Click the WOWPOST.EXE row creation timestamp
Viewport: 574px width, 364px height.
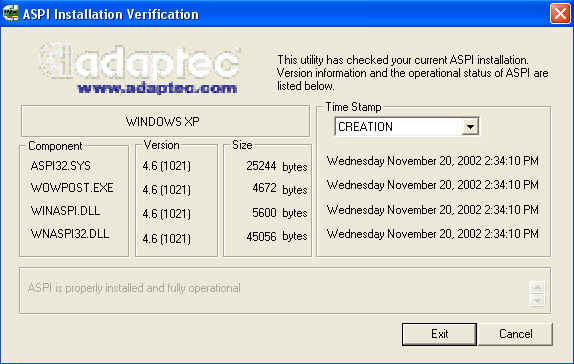pyautogui.click(x=433, y=185)
